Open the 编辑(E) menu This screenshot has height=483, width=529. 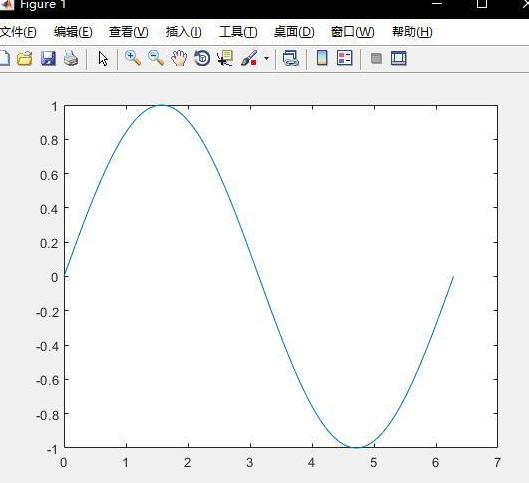[x=73, y=32]
